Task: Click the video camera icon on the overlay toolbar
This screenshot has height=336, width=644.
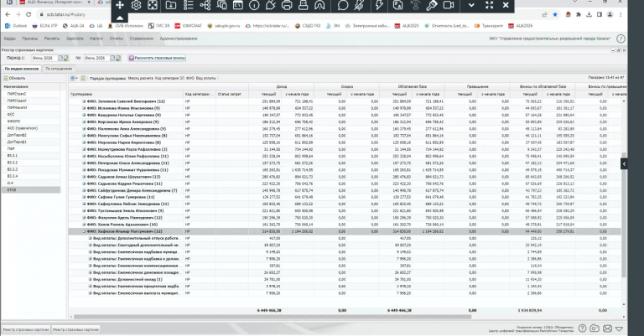Action: [x=449, y=5]
